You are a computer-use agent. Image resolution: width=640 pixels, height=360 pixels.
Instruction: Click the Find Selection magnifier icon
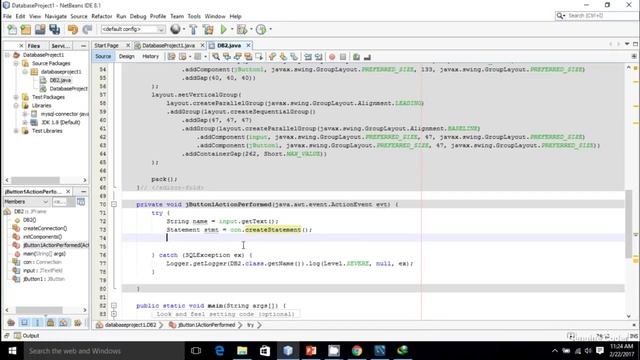click(216, 57)
